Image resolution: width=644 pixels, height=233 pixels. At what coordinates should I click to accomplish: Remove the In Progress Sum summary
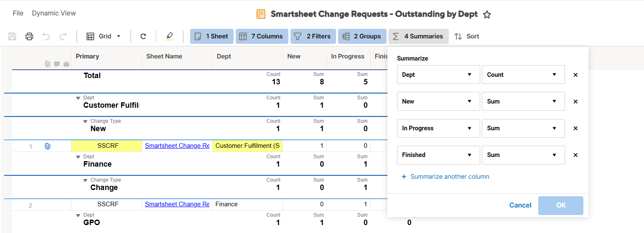tap(575, 128)
